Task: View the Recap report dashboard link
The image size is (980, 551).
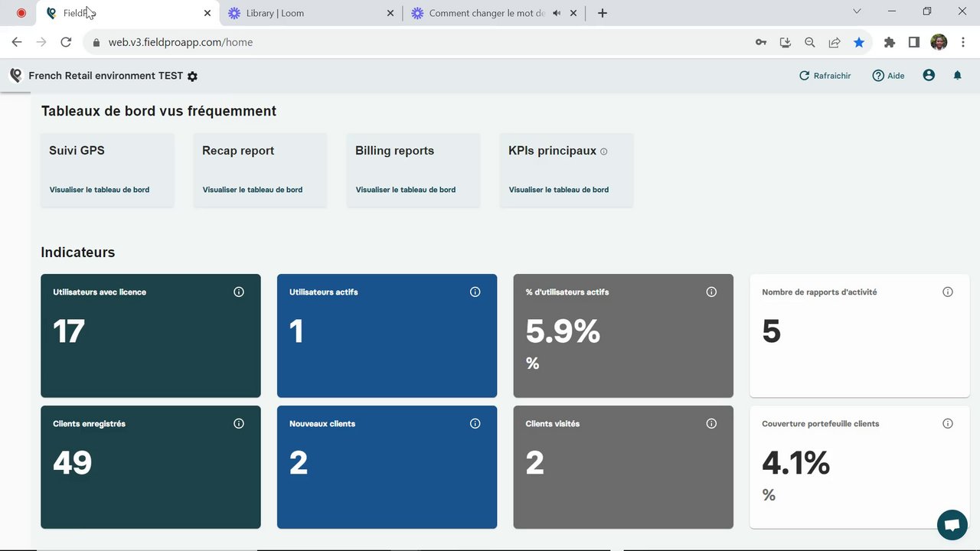Action: pos(253,190)
